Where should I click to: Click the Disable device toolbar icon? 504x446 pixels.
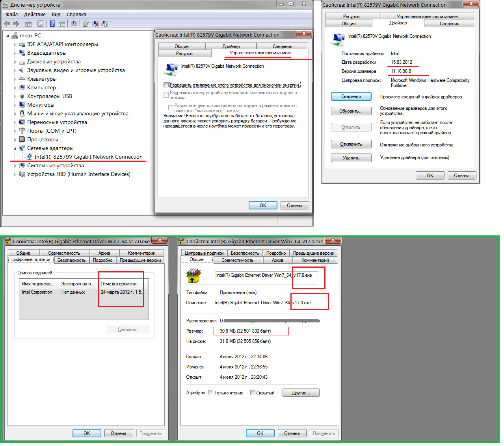pyautogui.click(x=104, y=24)
